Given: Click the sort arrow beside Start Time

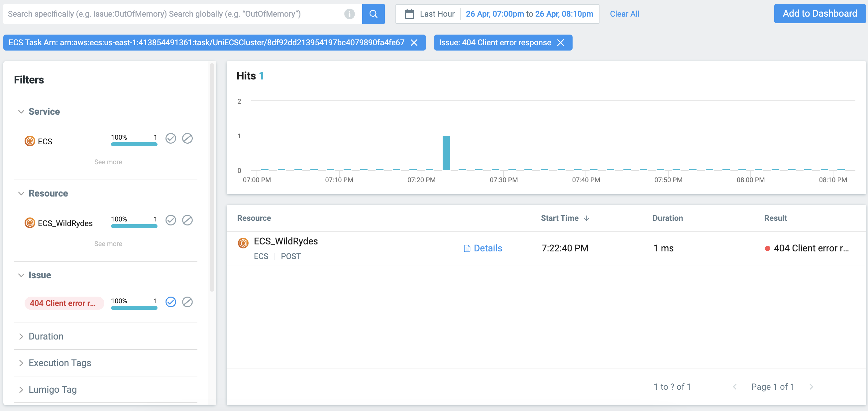Looking at the screenshot, I should [586, 218].
